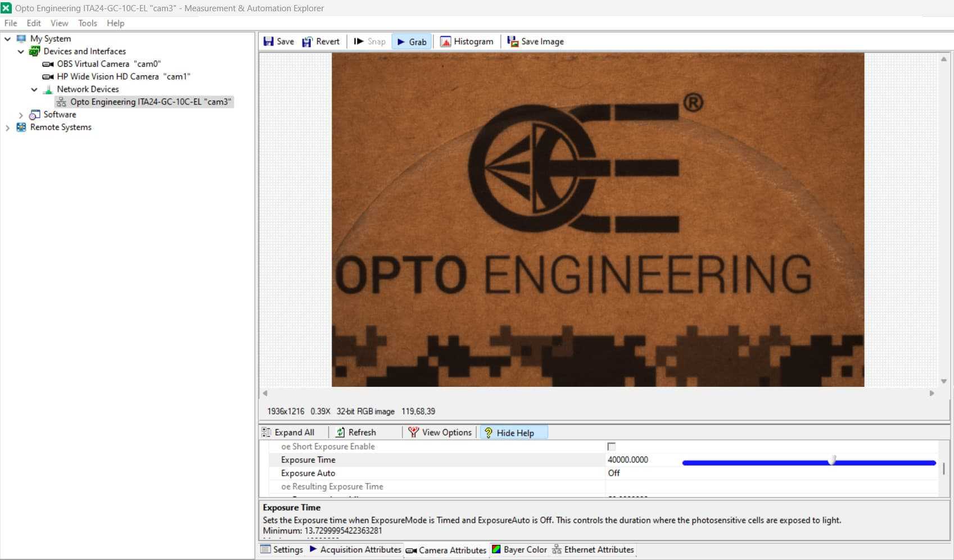Revert camera settings with Revert icon

(308, 42)
